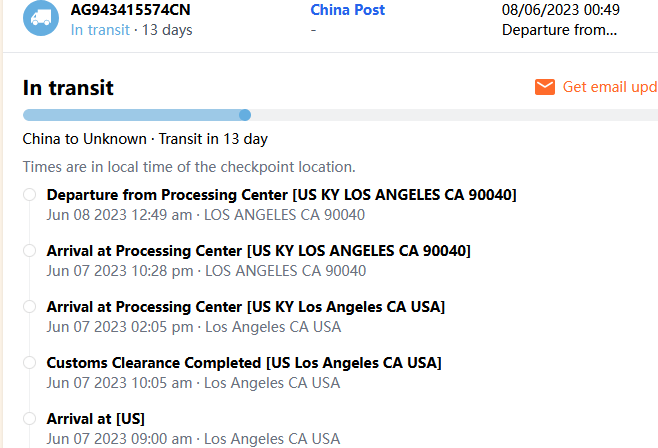The width and height of the screenshot is (658, 448).
Task: Click the Arrival at [US] checkpoint circle
Action: click(x=30, y=418)
